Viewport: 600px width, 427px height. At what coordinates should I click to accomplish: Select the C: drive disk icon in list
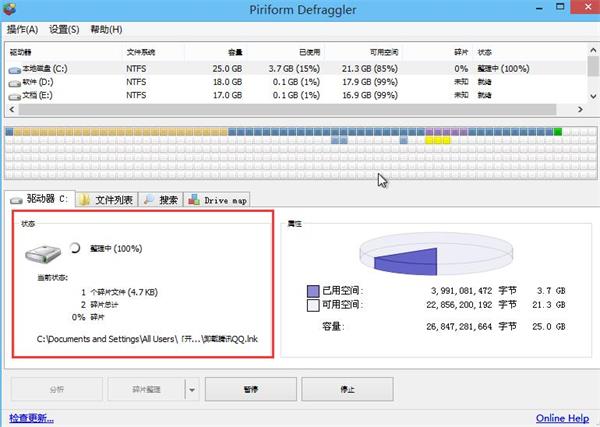15,70
